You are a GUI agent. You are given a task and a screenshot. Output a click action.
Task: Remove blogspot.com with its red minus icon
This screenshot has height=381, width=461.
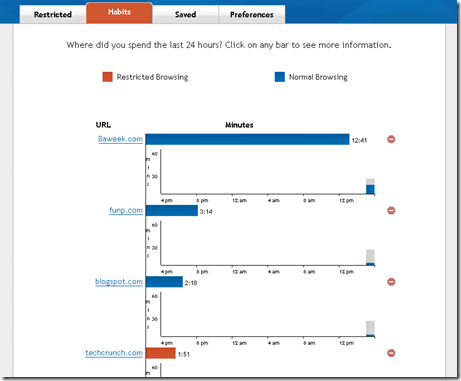391,282
